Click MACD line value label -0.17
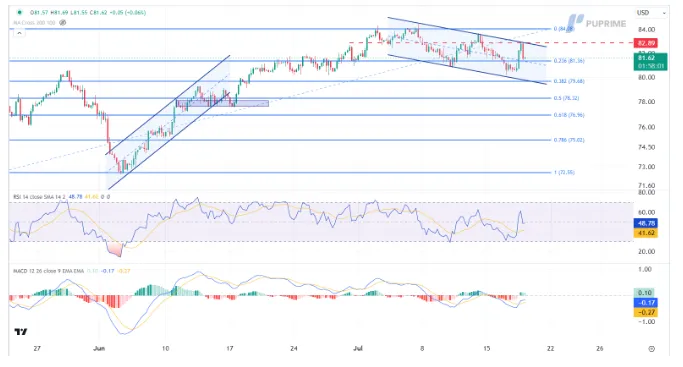The width and height of the screenshot is (683, 367). [646, 303]
